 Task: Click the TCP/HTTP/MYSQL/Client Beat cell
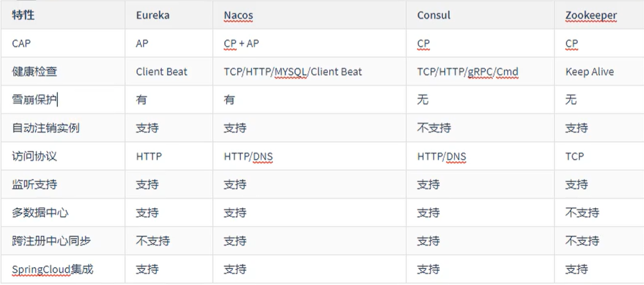pos(293,72)
